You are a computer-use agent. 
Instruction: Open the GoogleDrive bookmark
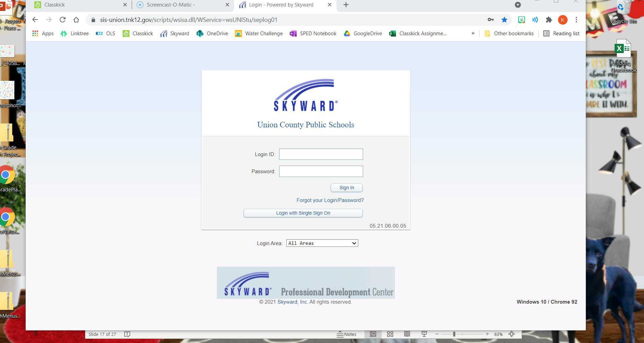363,34
